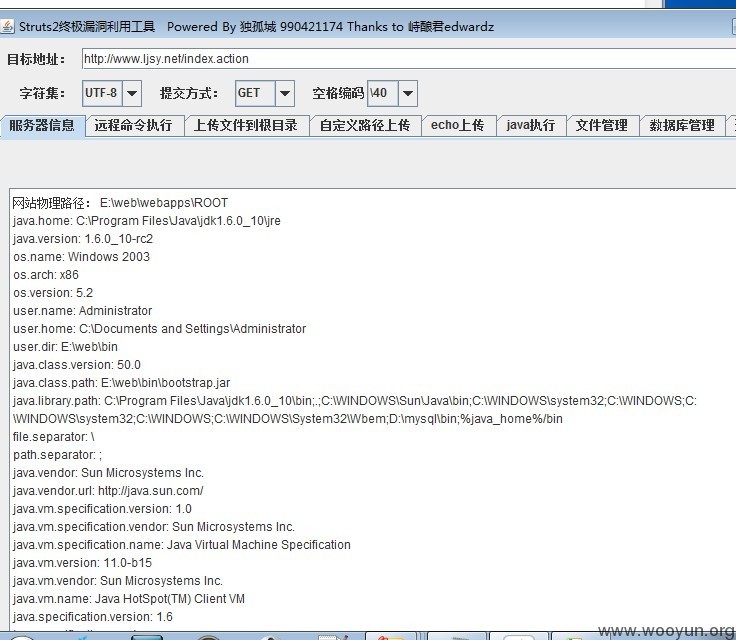Click the user.dir E:\web\bin line

pos(65,347)
